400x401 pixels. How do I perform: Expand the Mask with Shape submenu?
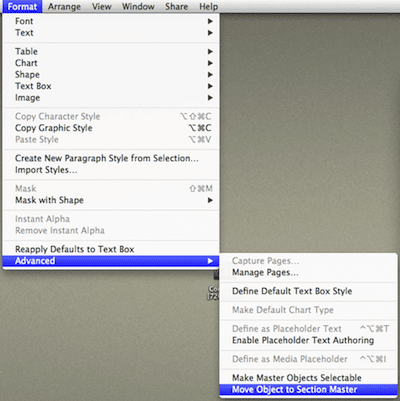pyautogui.click(x=111, y=200)
